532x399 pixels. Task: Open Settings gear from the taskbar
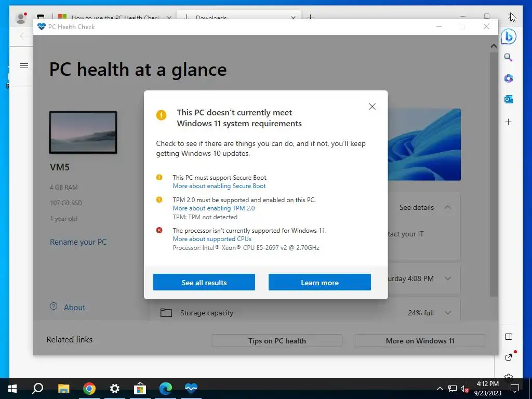click(115, 389)
